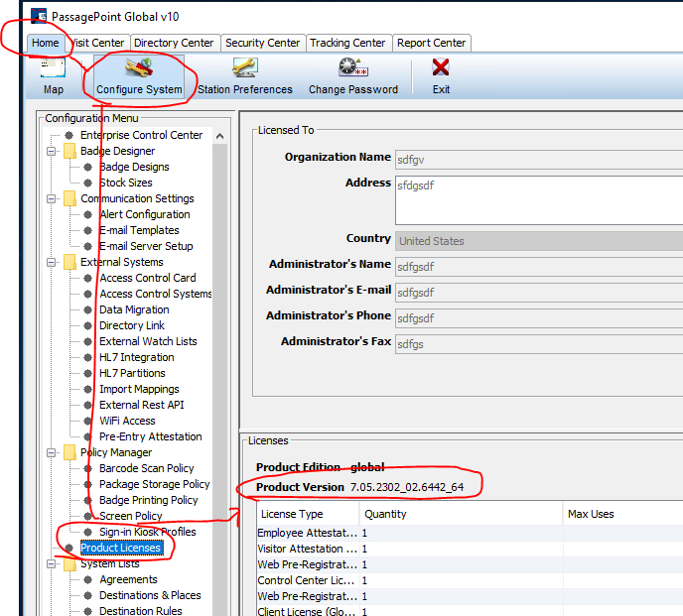Click bullet icon beside WiFi Access
Screen dimensions: 683x616
point(88,421)
